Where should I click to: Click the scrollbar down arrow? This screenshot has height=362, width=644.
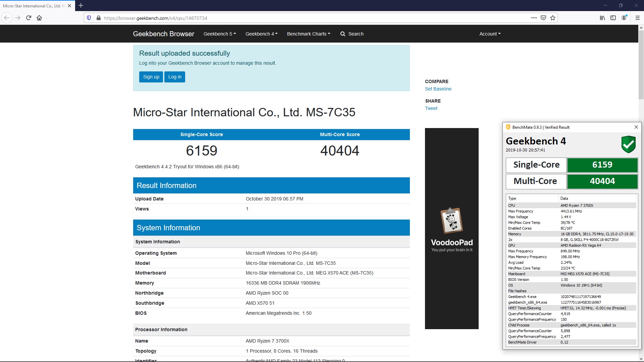(641, 359)
